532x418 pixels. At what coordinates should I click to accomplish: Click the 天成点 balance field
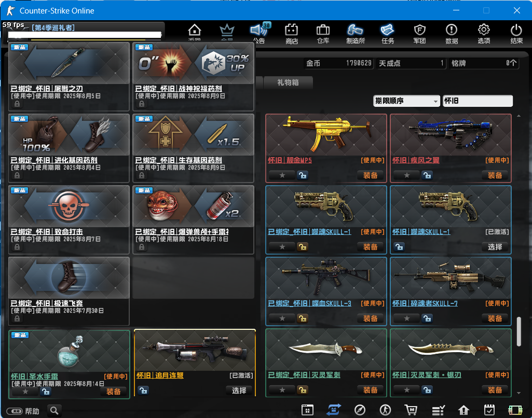click(x=411, y=63)
